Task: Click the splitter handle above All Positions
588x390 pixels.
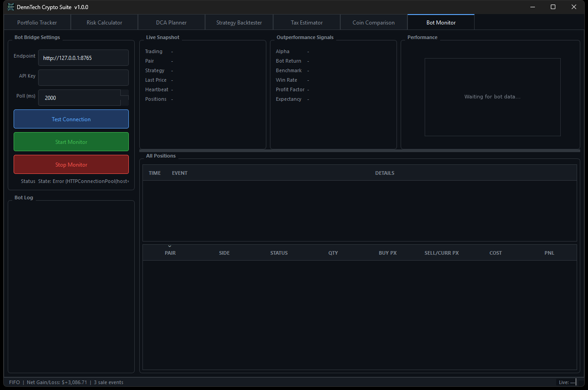Action: pos(359,150)
